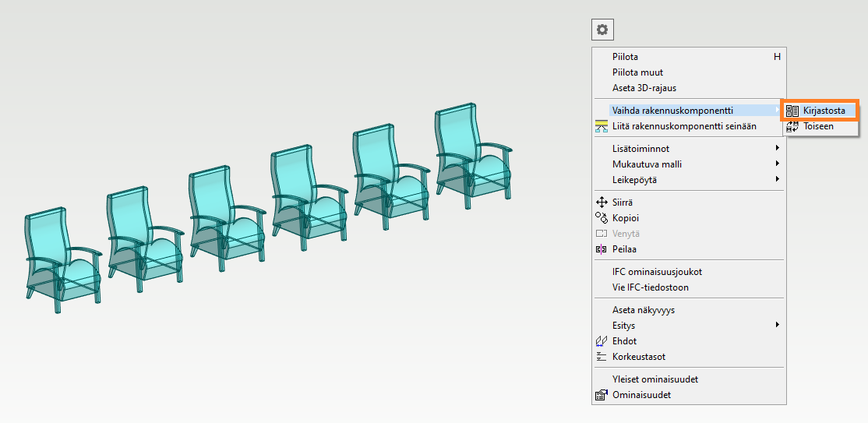Click the Toiseen swap icon
This screenshot has width=868, height=423.
tap(792, 125)
